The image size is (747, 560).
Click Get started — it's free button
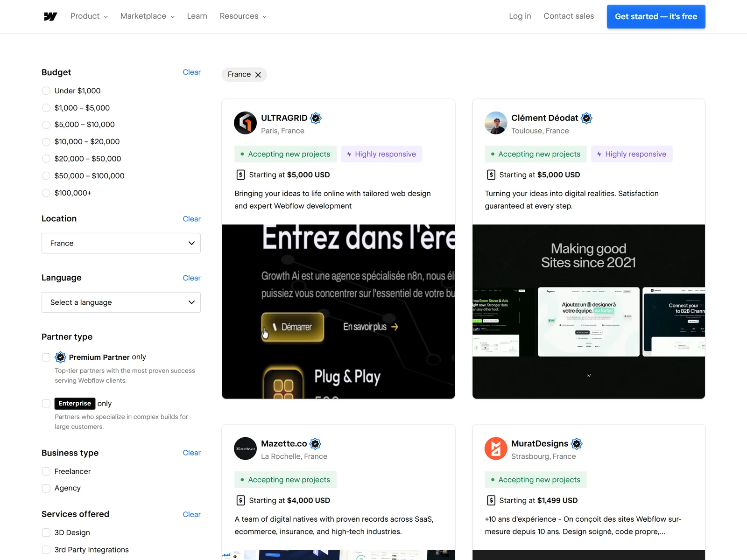656,17
